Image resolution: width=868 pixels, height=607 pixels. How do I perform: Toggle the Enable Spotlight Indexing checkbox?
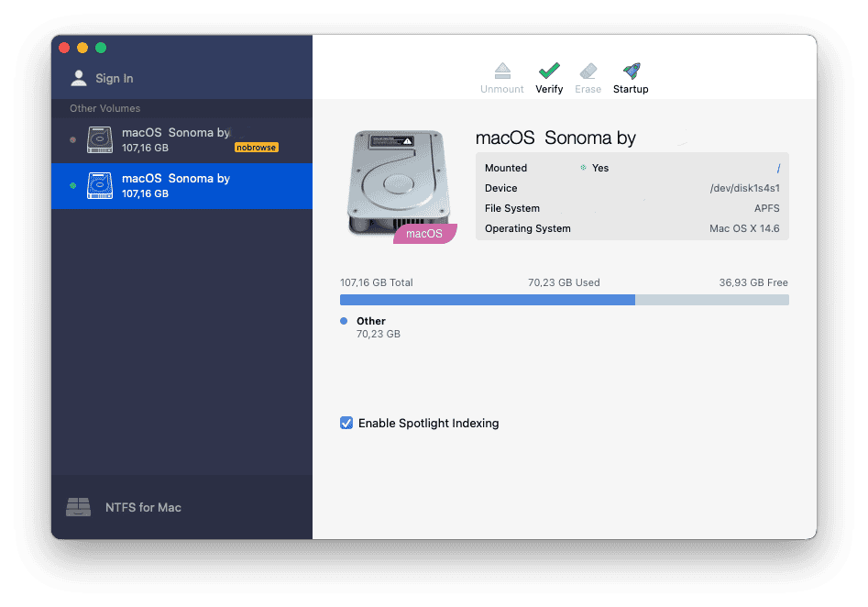(x=346, y=423)
